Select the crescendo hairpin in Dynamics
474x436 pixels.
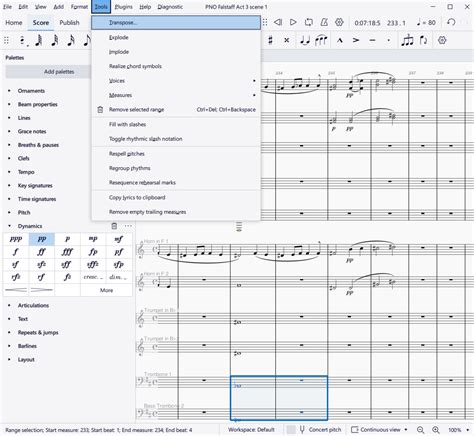click(16, 290)
